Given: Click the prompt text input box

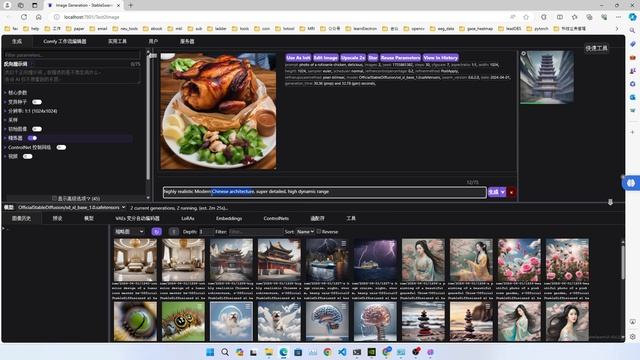Looking at the screenshot, I should tap(325, 192).
